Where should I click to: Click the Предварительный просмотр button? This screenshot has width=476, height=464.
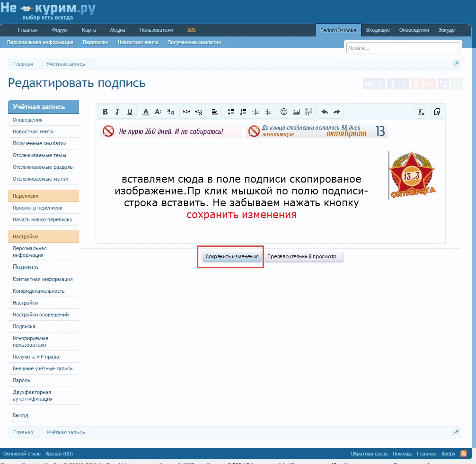(x=304, y=256)
